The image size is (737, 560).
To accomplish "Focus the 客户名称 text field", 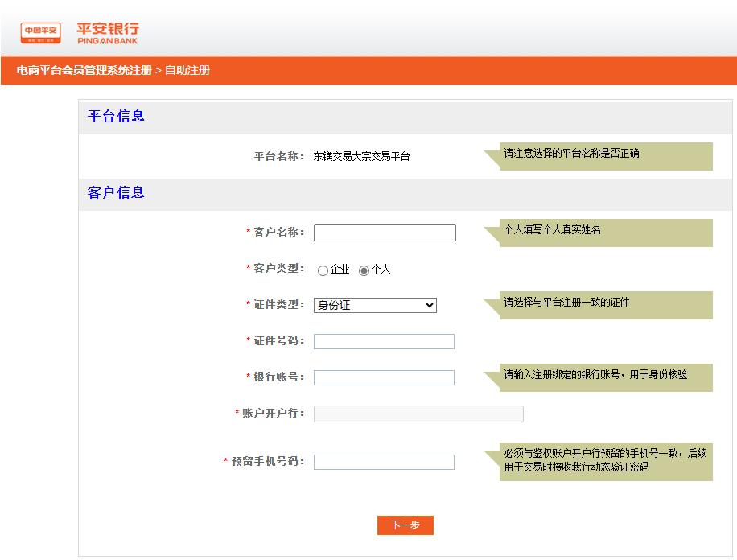I will pyautogui.click(x=385, y=233).
